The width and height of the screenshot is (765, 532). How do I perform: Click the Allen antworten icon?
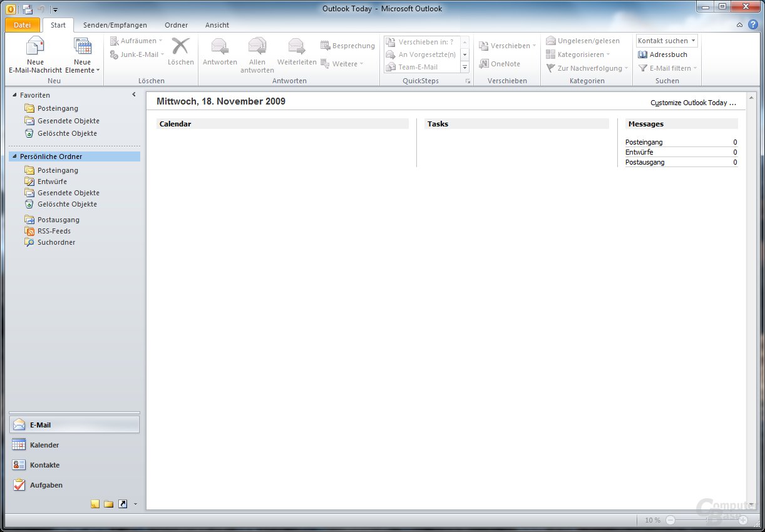coord(257,46)
